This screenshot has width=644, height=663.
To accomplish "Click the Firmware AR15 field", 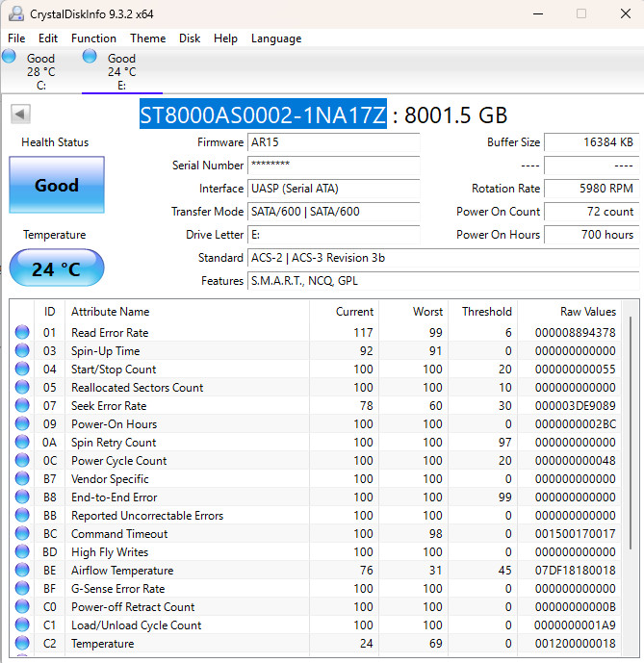I will [333, 142].
